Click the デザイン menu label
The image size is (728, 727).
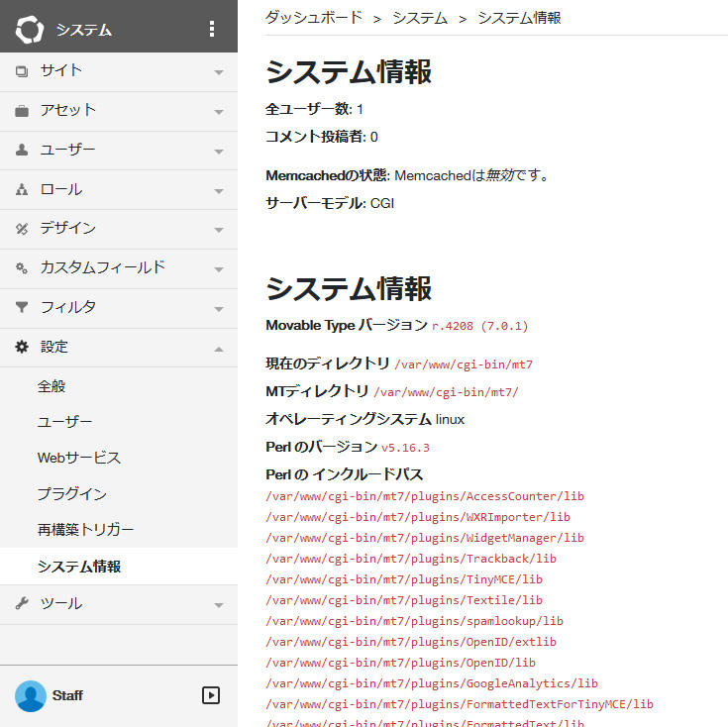67,228
